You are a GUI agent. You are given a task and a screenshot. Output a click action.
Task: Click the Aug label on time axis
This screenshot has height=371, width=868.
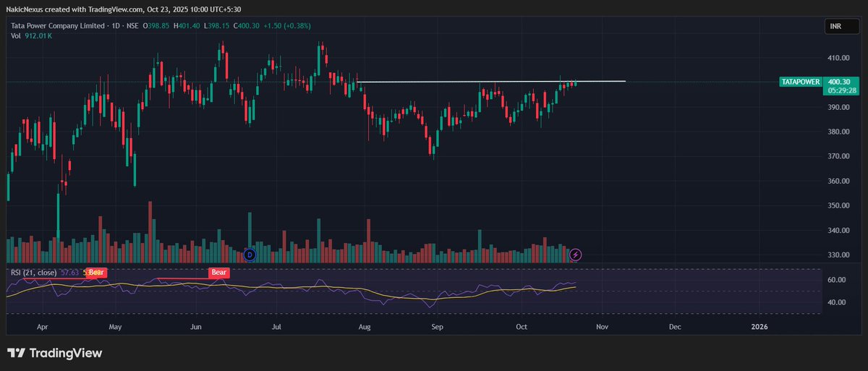click(x=365, y=327)
